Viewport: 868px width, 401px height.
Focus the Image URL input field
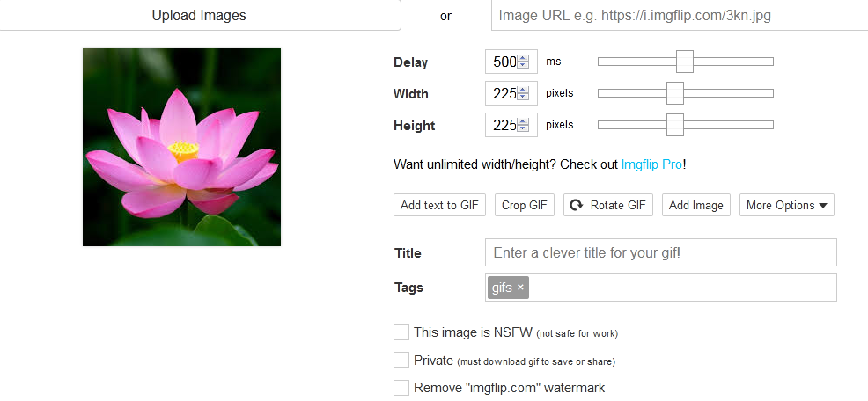(x=680, y=15)
